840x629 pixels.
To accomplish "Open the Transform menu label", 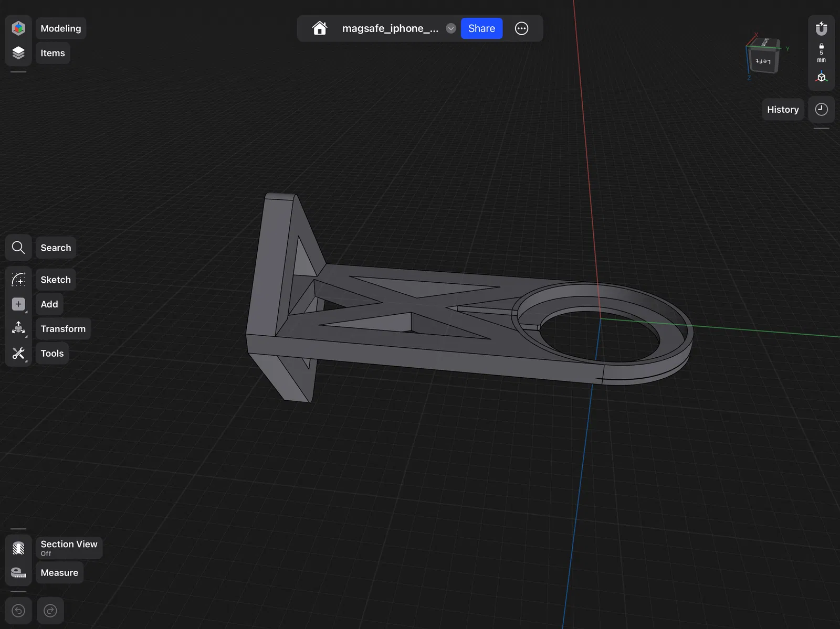I will (x=63, y=329).
